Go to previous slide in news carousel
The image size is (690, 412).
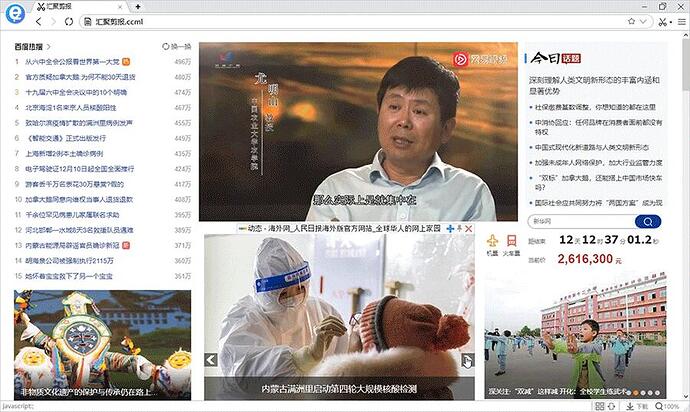tap(211, 360)
